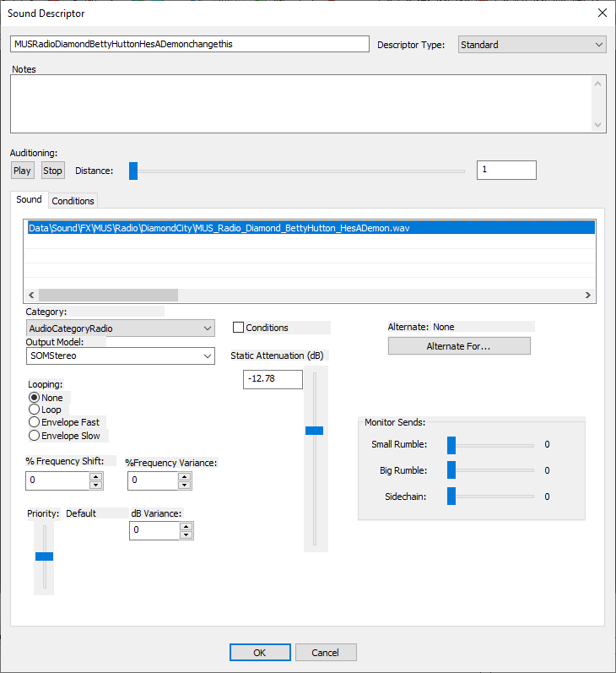Click the Static Attenuation slider handle

pos(315,431)
